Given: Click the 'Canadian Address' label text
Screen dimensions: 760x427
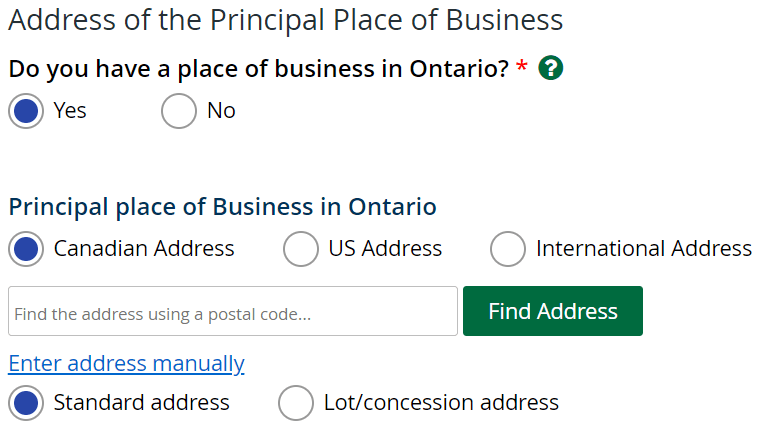Looking at the screenshot, I should (144, 249).
